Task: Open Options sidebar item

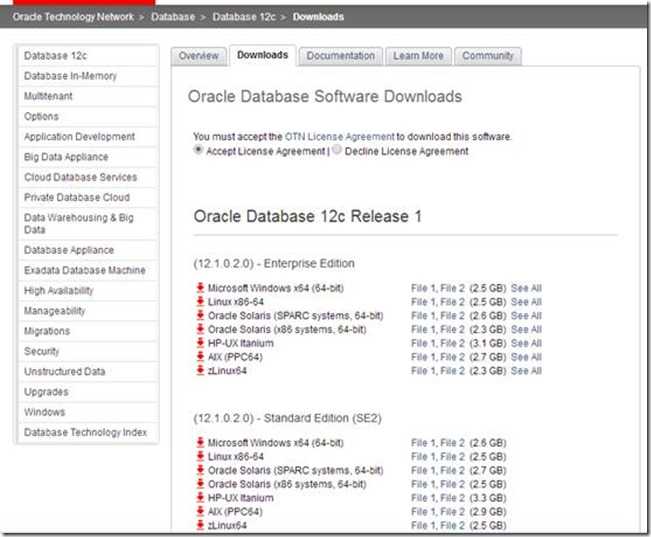Action: coord(88,116)
